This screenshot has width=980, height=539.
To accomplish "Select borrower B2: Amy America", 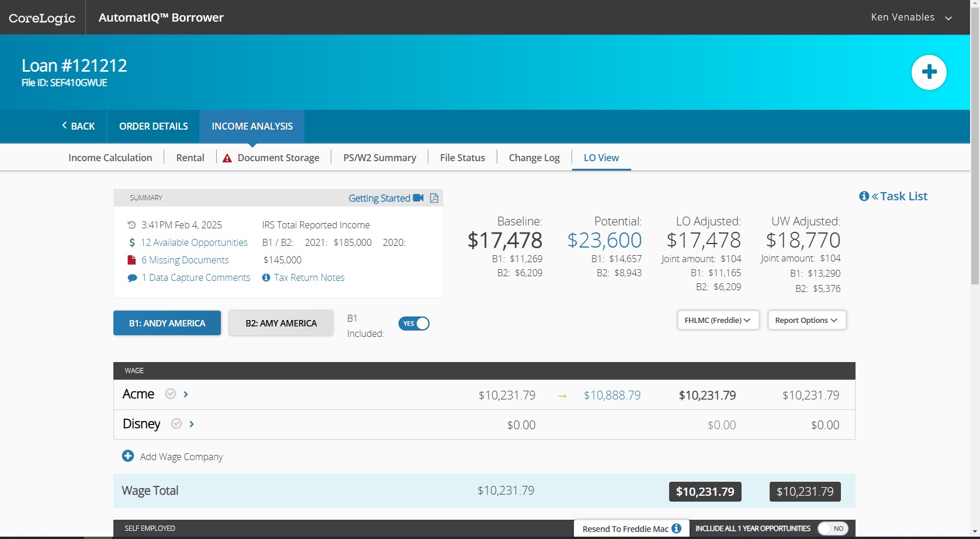I will [281, 323].
